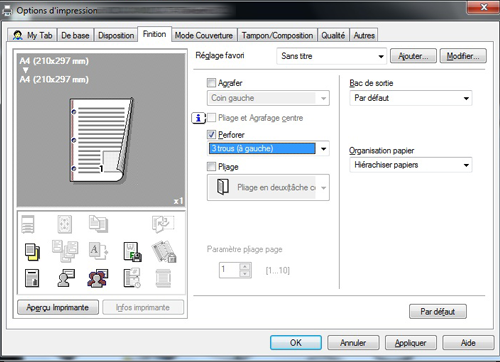Open help with the Aide button
This screenshot has width=500, height=362.
tap(468, 343)
